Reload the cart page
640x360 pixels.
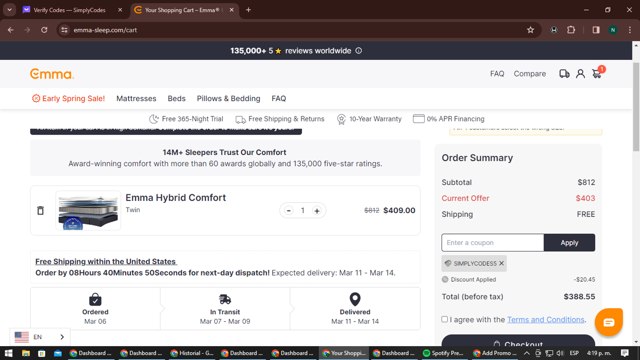point(44,30)
